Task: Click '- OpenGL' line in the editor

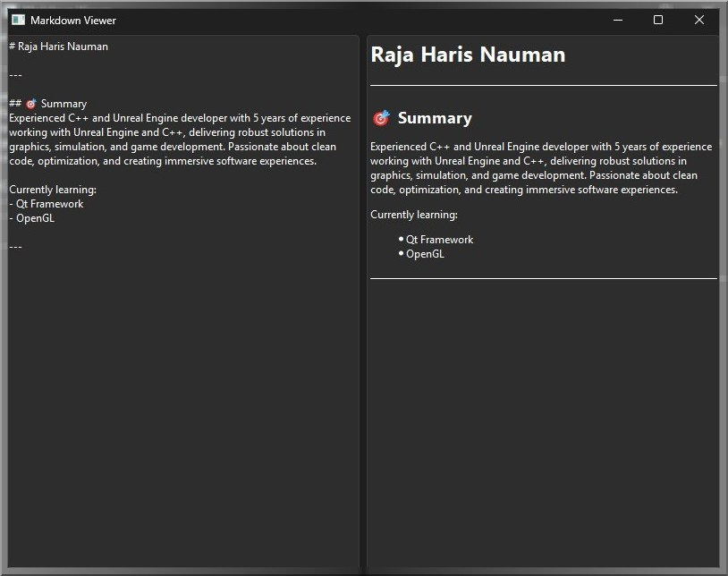Action: coord(31,218)
